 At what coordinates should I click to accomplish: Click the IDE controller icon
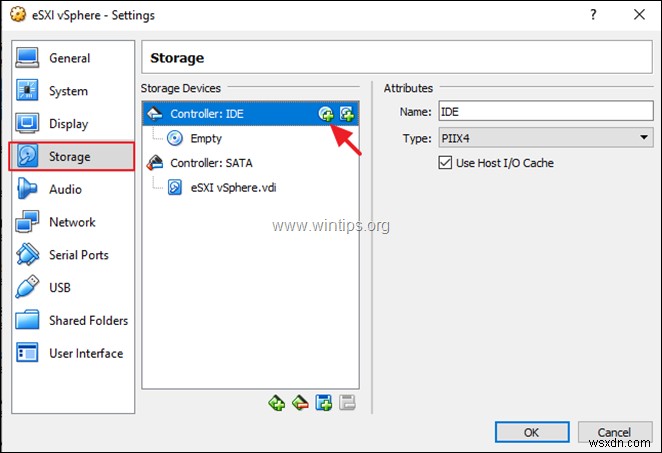pyautogui.click(x=155, y=114)
